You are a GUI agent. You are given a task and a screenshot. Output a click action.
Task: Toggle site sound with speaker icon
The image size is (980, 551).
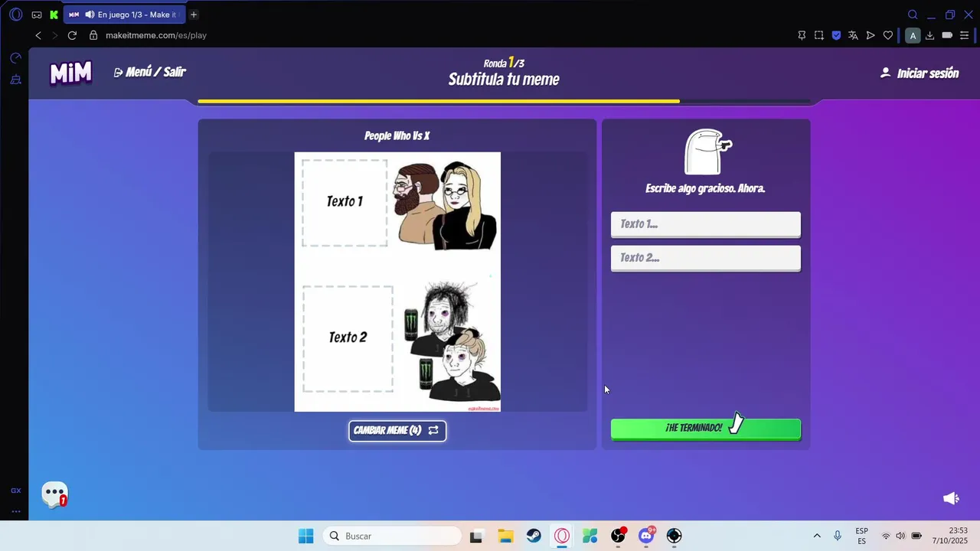tap(951, 498)
